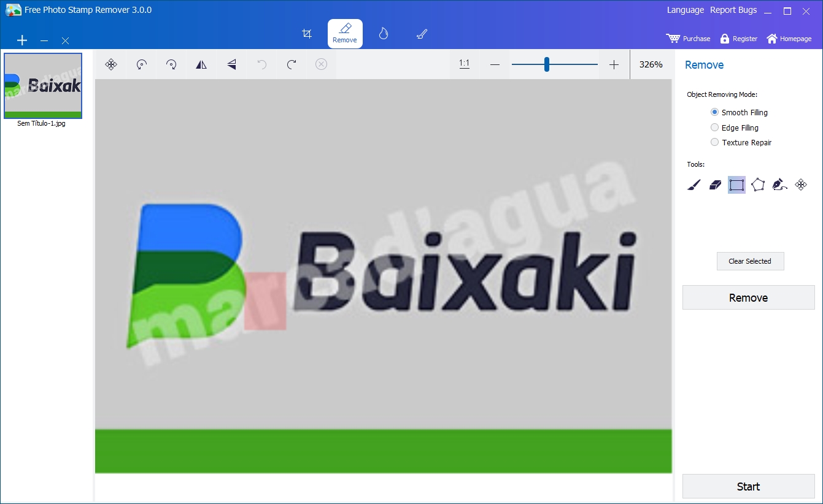The height and width of the screenshot is (504, 823).
Task: Select the Crop tool icon
Action: pos(307,34)
